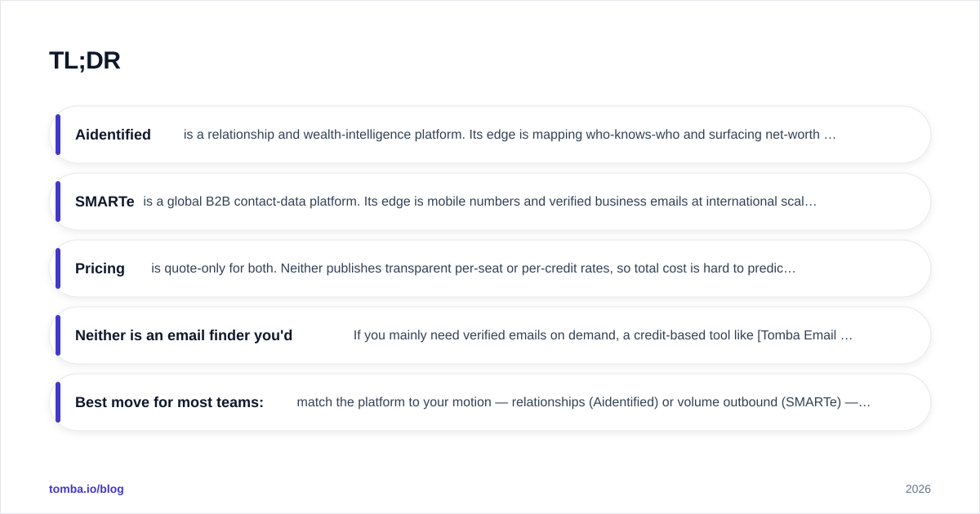The height and width of the screenshot is (514, 980).
Task: Click the TL;DR heading
Action: 85,60
